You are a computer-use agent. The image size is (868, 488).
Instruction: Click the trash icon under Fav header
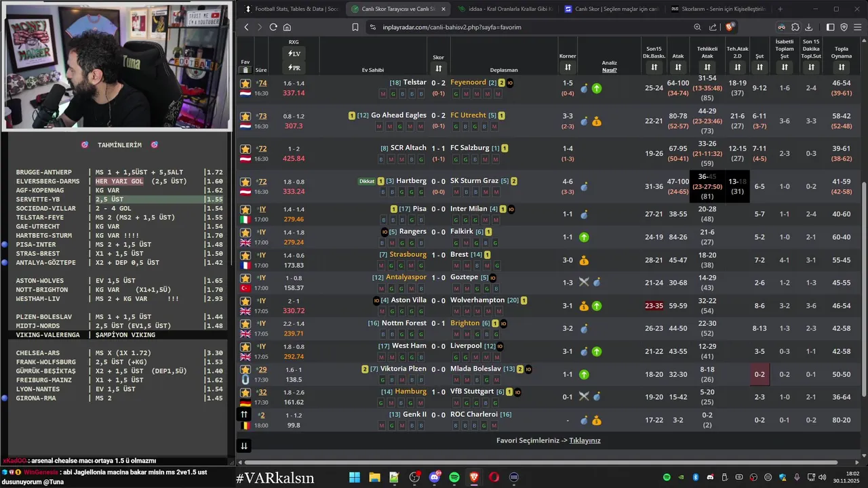click(x=245, y=70)
